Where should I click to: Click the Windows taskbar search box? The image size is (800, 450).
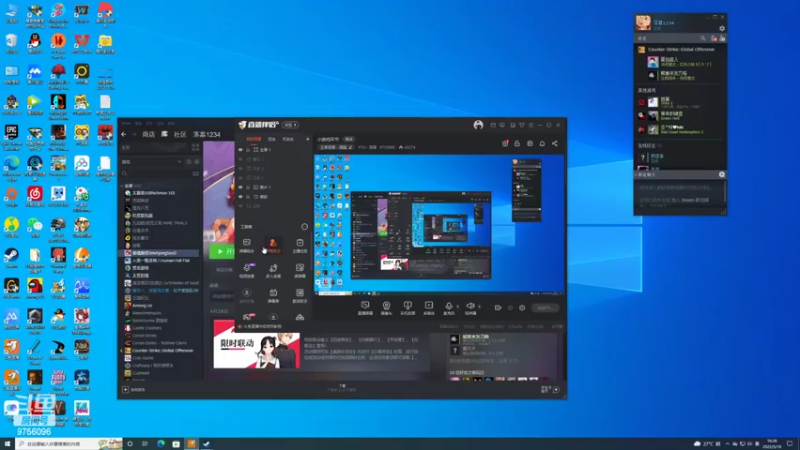[x=69, y=443]
